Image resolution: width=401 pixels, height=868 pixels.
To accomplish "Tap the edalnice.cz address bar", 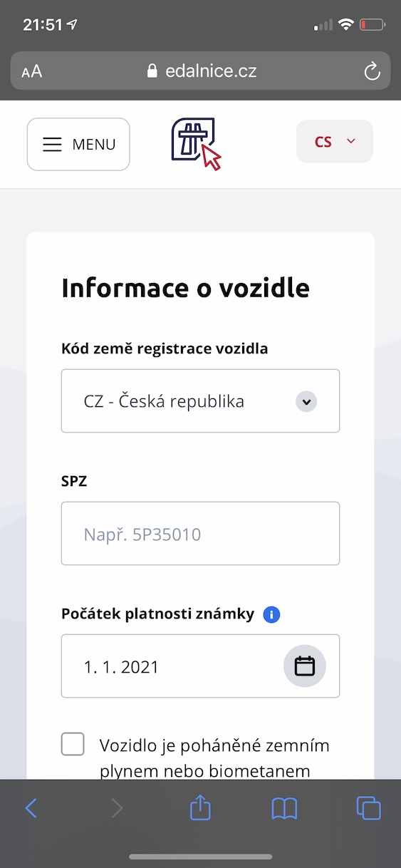I will pyautogui.click(x=201, y=71).
